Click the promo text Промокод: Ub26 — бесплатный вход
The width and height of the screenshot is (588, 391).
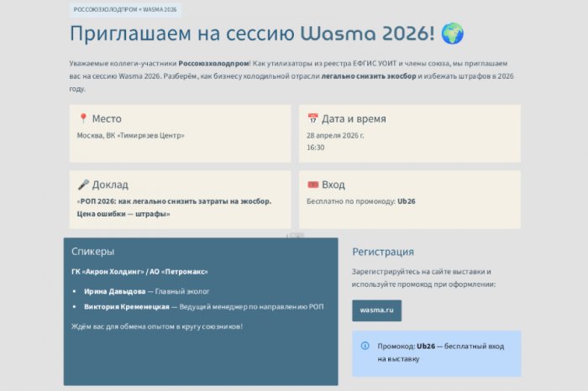[441, 352]
